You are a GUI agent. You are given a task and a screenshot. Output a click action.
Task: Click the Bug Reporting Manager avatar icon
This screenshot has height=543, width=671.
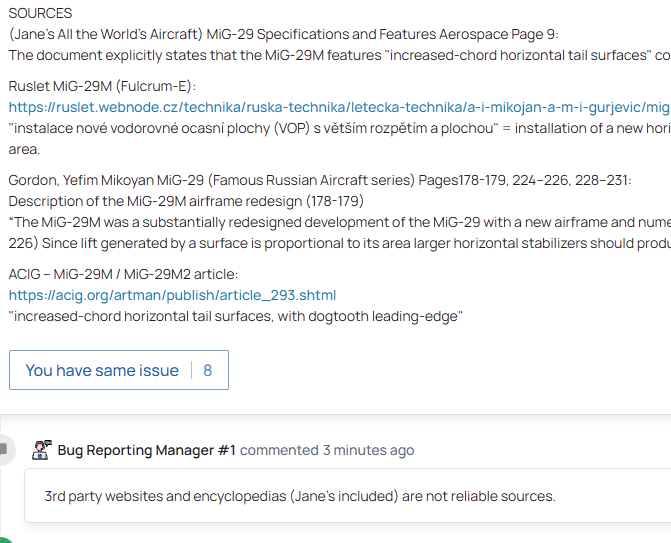tap(42, 450)
